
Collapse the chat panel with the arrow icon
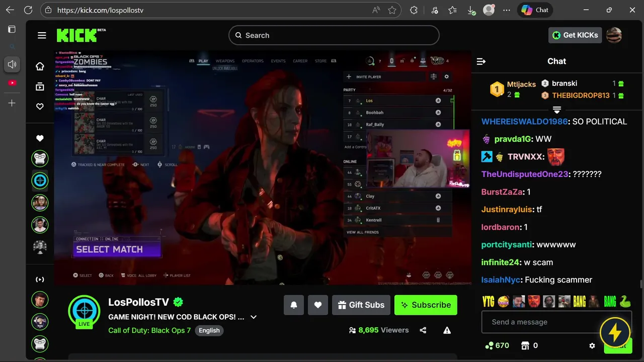tap(481, 61)
